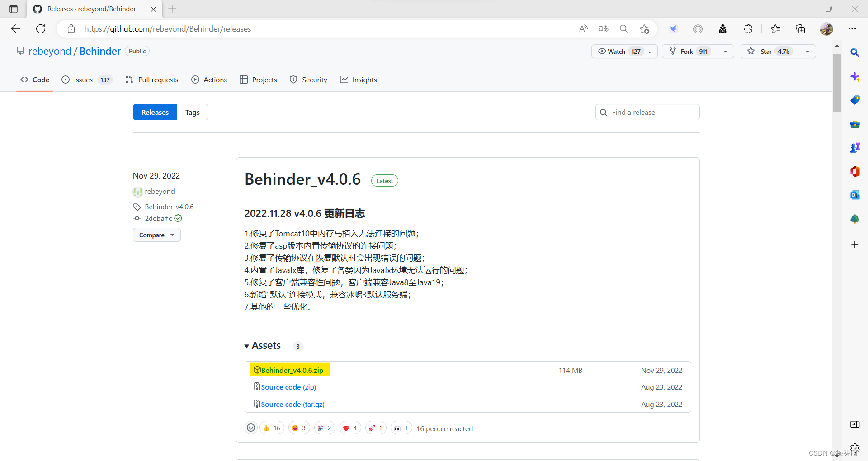Image resolution: width=868 pixels, height=461 pixels.
Task: Star the Behinder repository
Action: (x=770, y=52)
